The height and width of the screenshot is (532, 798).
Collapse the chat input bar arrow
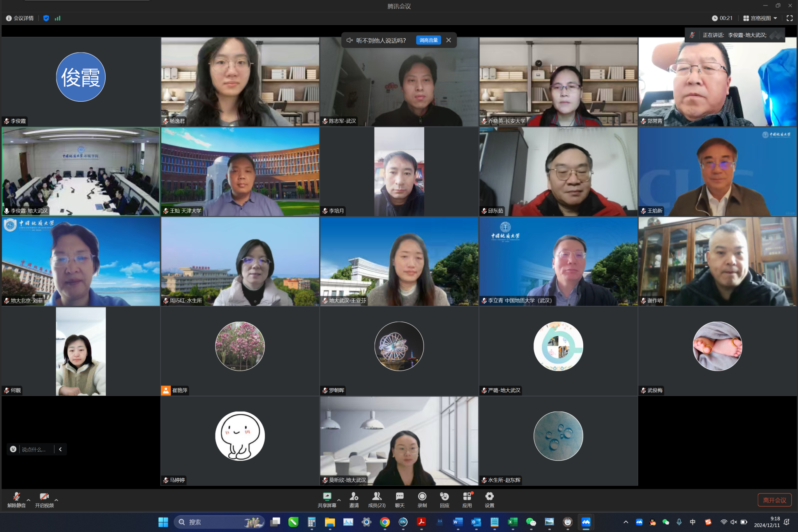[60, 449]
